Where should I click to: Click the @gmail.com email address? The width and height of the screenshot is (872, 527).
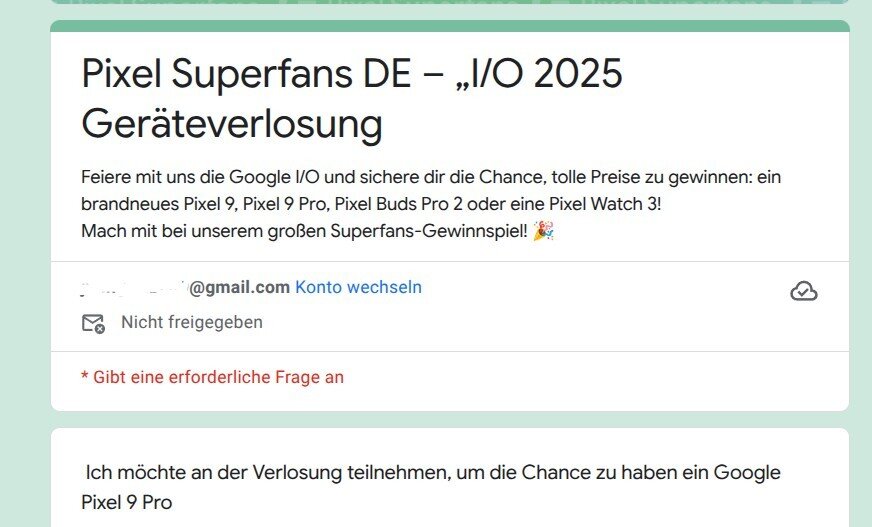240,288
